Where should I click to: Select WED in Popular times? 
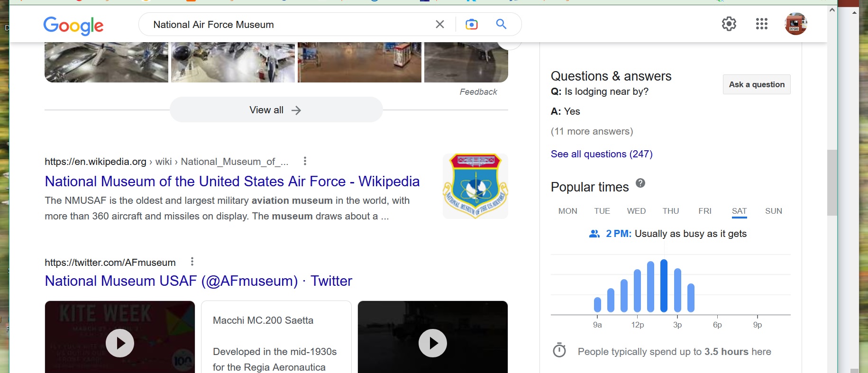tap(636, 211)
